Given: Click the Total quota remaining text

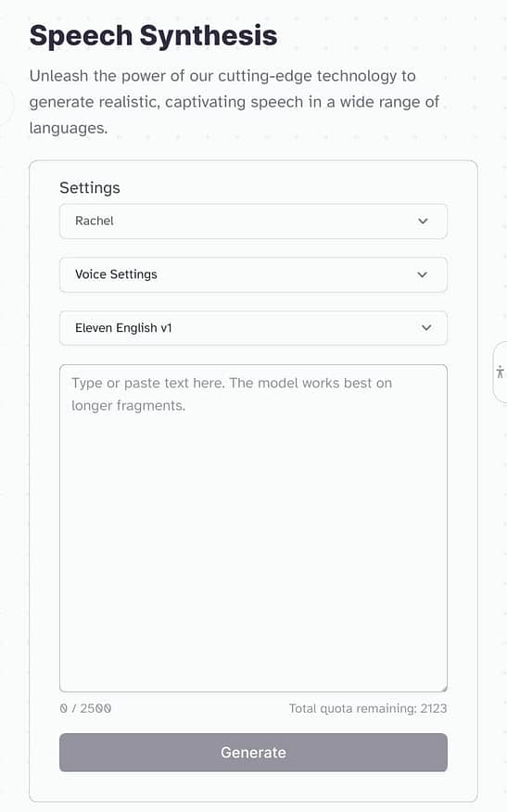Looking at the screenshot, I should pyautogui.click(x=368, y=708).
